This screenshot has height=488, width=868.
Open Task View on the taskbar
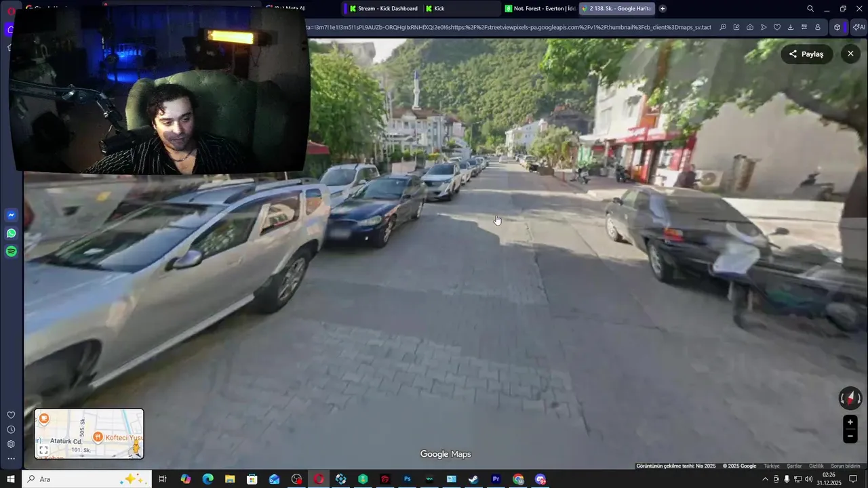pos(163,479)
